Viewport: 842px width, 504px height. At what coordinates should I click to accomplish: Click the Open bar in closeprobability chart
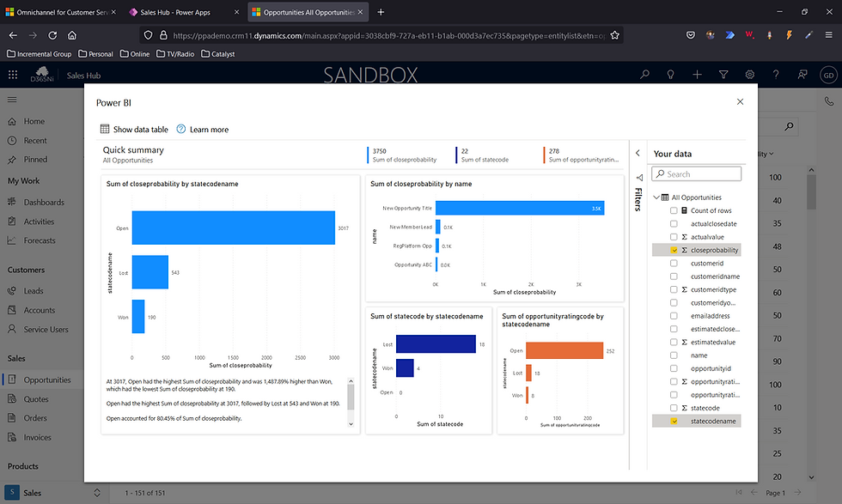pyautogui.click(x=233, y=228)
